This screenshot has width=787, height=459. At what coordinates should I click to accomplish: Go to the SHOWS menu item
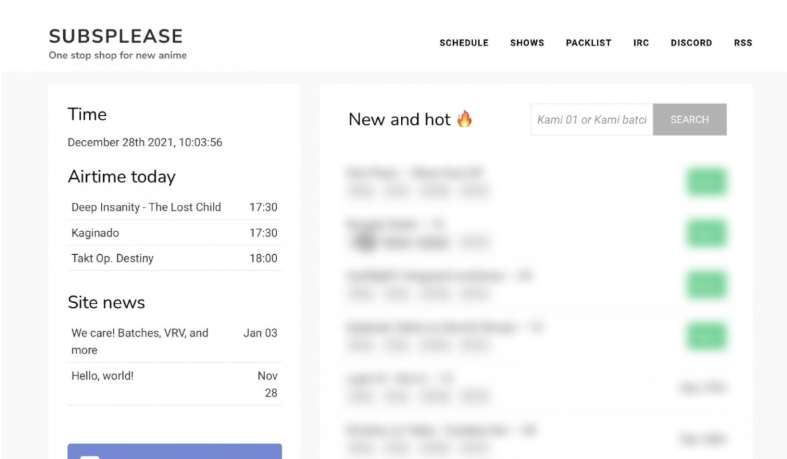(x=527, y=43)
